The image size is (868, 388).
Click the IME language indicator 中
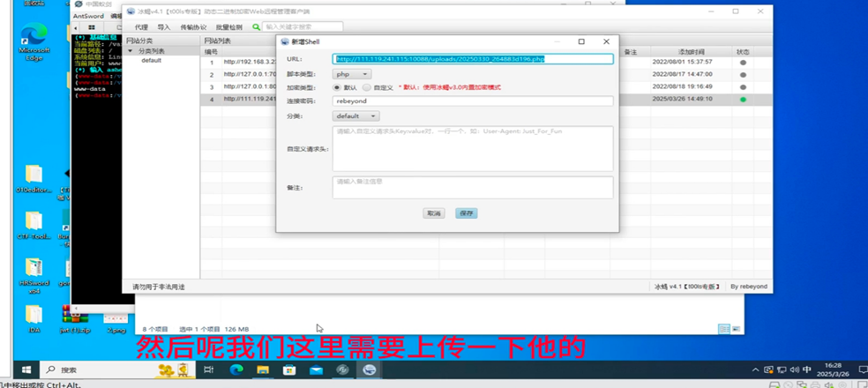pyautogui.click(x=807, y=369)
